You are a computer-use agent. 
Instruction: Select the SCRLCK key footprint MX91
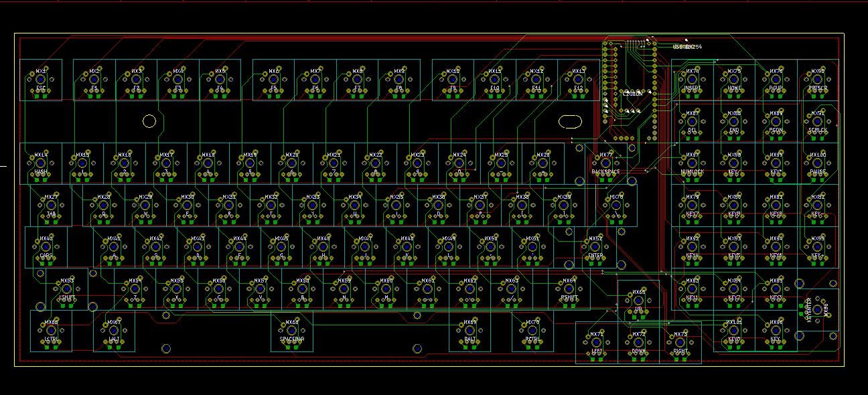818,122
